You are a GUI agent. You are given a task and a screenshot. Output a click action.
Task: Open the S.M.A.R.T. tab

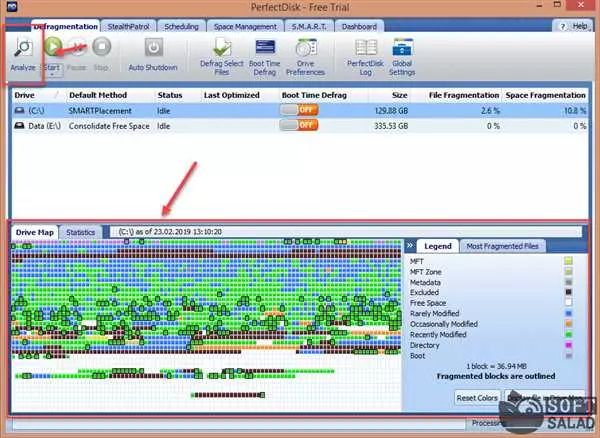pyautogui.click(x=309, y=26)
